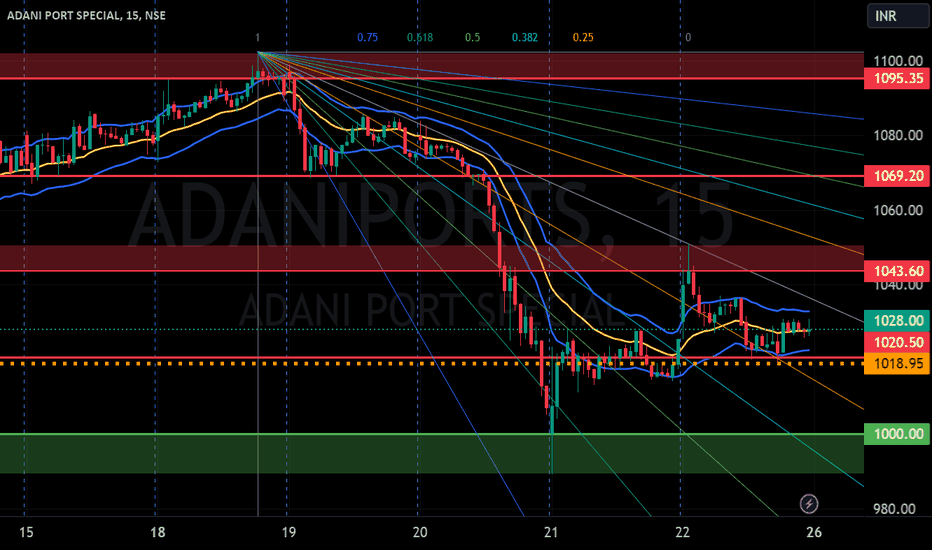The width and height of the screenshot is (932, 550).
Task: Click the 0.25 Fibonacci fan label
Action: pos(583,37)
